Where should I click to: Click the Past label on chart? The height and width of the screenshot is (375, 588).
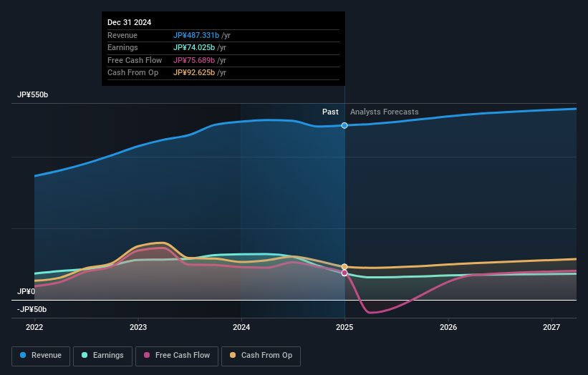pos(330,112)
